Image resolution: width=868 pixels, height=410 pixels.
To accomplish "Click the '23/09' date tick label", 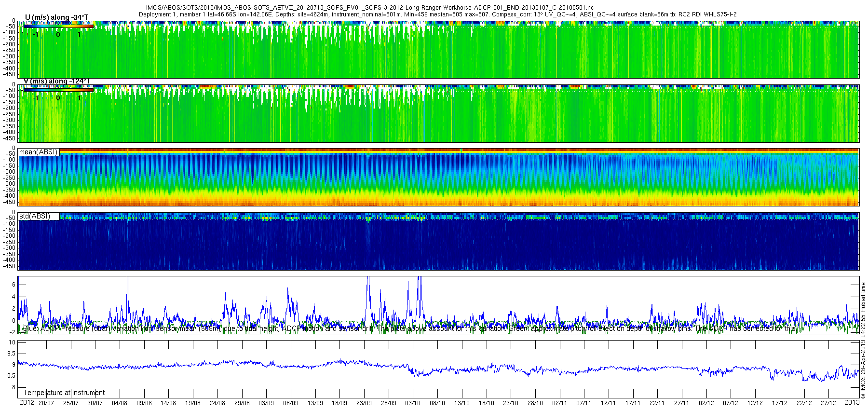I will click(x=364, y=403).
